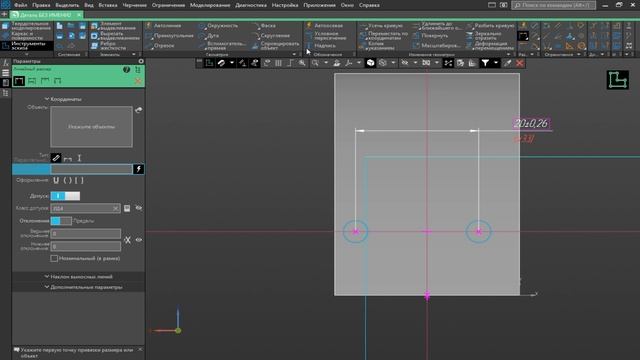Choose the Элемент выдавливания tool
This screenshot has width=640, height=360.
point(115,26)
